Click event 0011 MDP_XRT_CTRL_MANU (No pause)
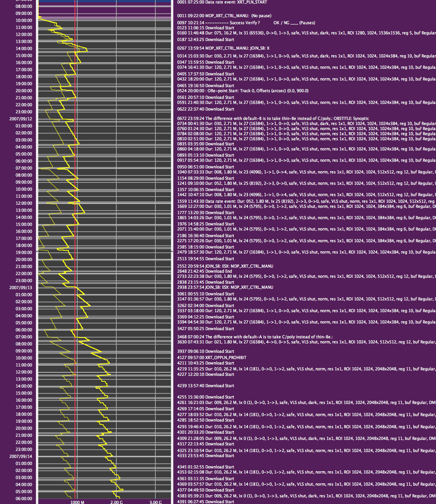436x504 pixels. tap(224, 16)
